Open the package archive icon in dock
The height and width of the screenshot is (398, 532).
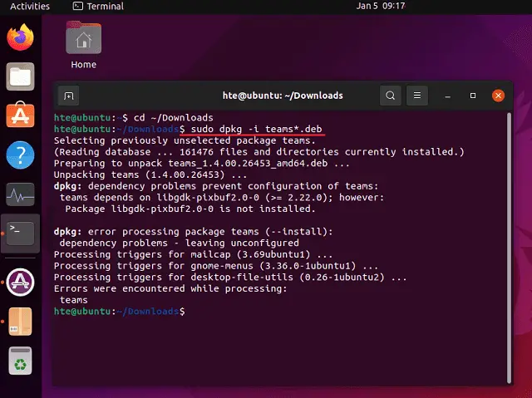20,322
